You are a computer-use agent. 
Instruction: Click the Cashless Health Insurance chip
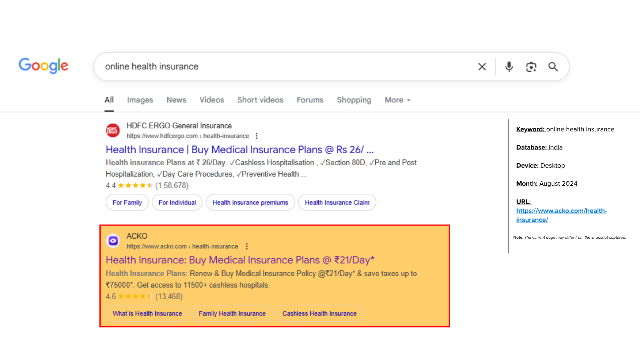click(319, 313)
